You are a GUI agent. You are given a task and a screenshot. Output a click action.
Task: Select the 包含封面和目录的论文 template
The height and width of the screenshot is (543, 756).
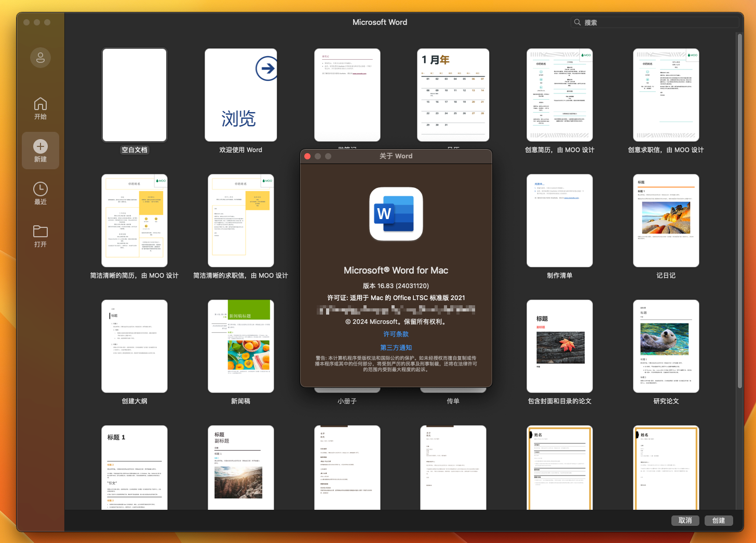point(560,346)
